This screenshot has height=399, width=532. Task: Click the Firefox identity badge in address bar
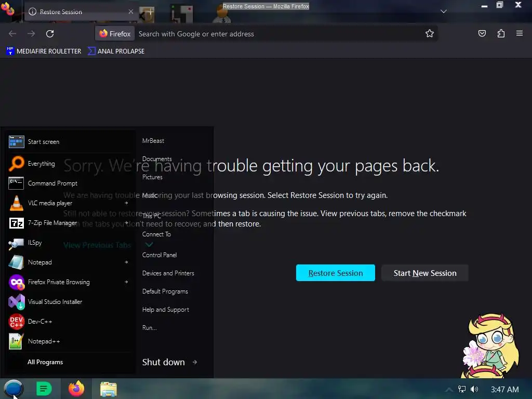pos(115,34)
